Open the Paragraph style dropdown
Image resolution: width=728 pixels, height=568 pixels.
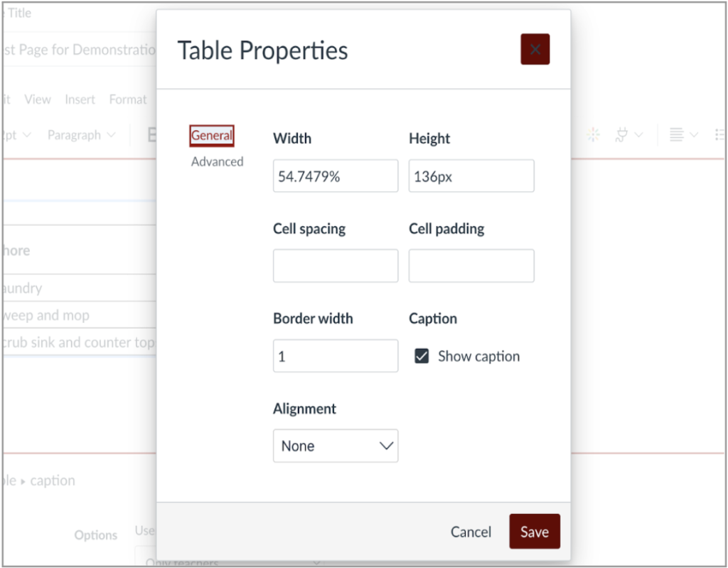pyautogui.click(x=80, y=134)
